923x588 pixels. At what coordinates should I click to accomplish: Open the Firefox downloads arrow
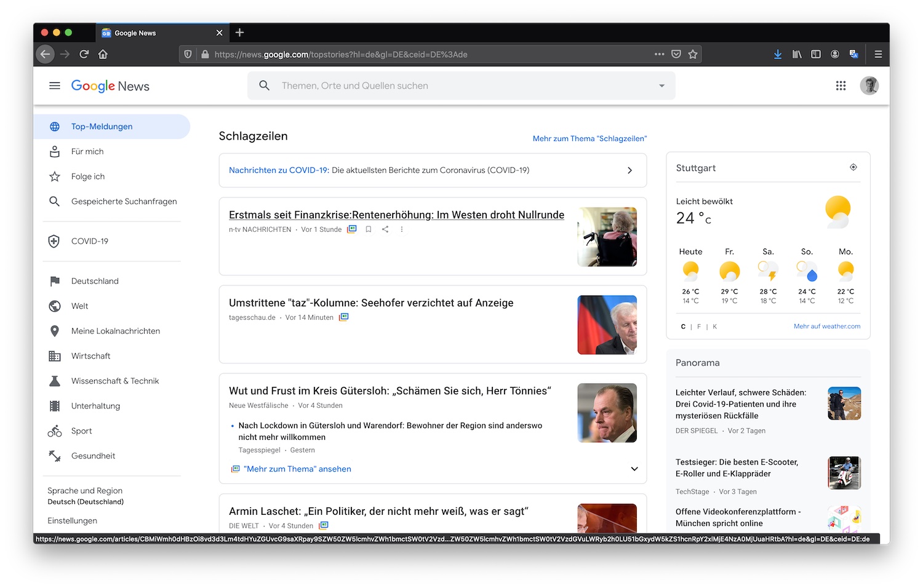point(778,54)
